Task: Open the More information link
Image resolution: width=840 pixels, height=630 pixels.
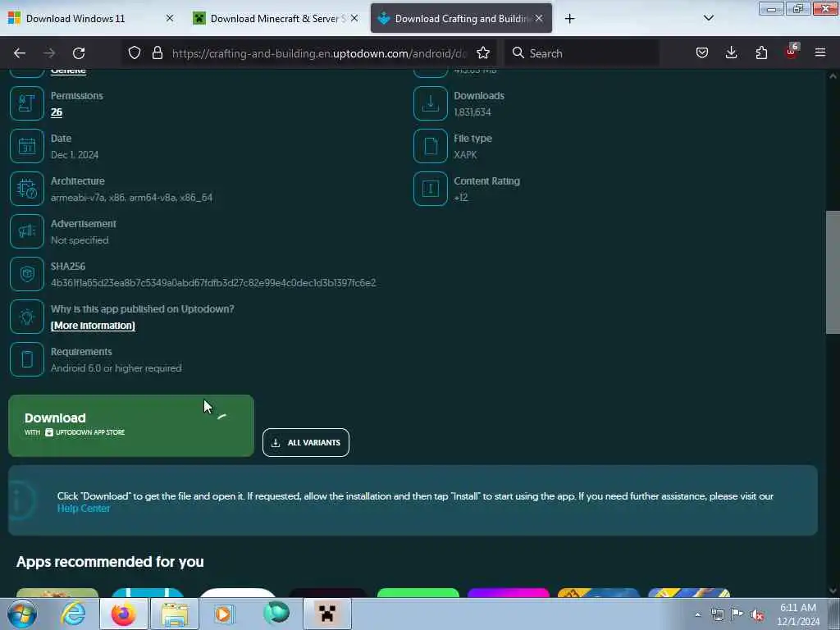Action: point(93,326)
